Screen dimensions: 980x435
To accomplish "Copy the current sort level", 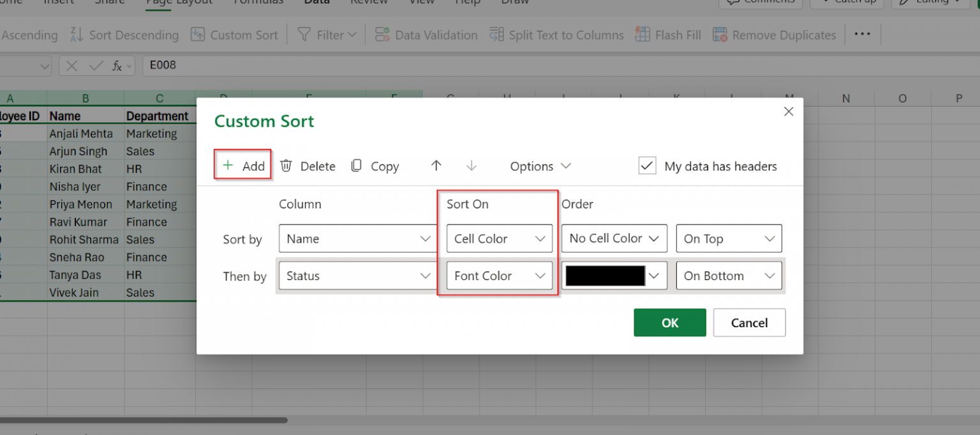I will pyautogui.click(x=375, y=166).
